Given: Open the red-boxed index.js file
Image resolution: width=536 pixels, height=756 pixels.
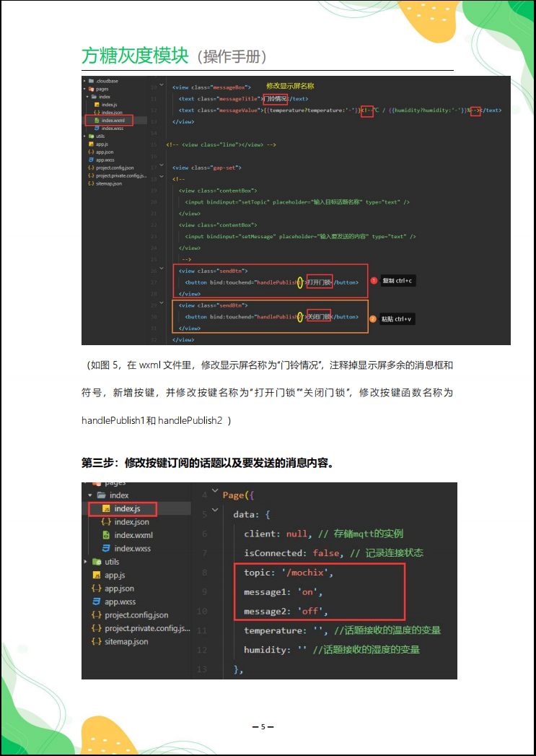Looking at the screenshot, I should 123,508.
